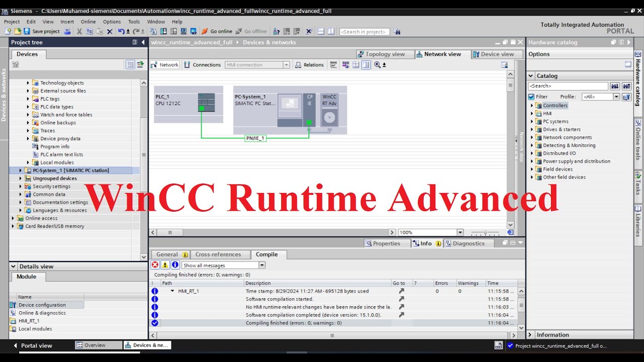Click Upload from device icon
644x362 pixels.
click(x=174, y=31)
